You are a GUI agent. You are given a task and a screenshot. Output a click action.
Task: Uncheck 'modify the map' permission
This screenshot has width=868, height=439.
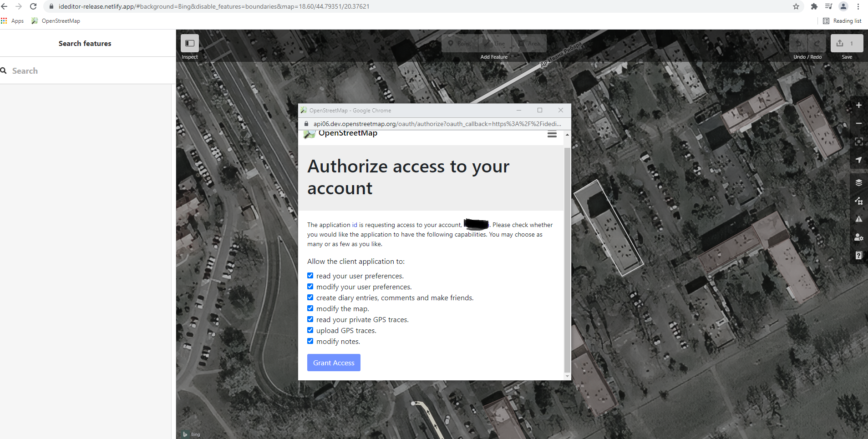310,308
